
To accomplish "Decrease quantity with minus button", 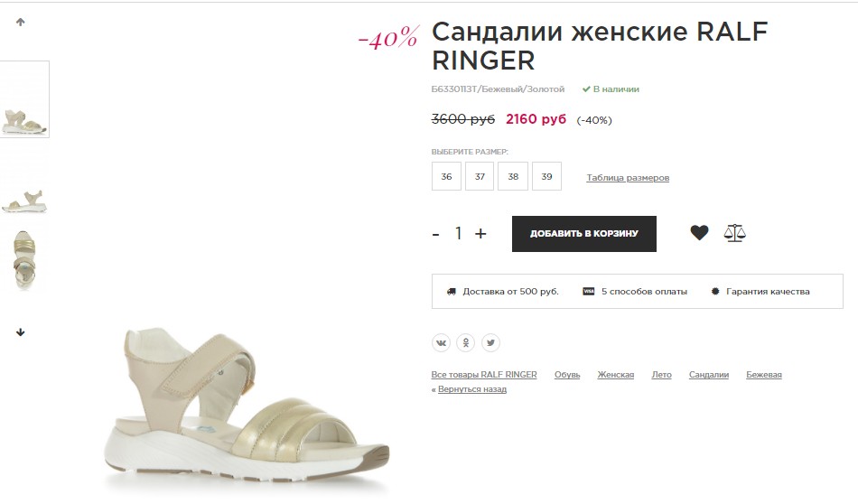I will coord(435,235).
